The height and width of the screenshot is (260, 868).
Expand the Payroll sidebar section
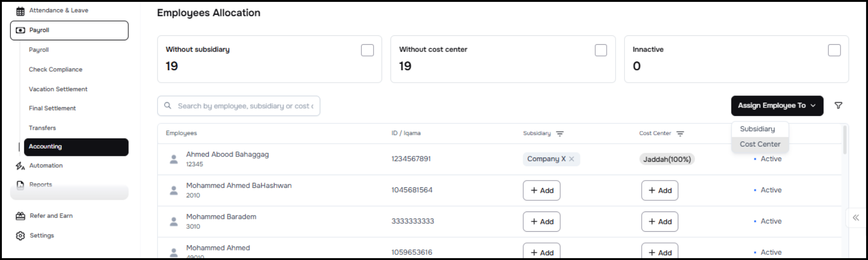point(69,30)
